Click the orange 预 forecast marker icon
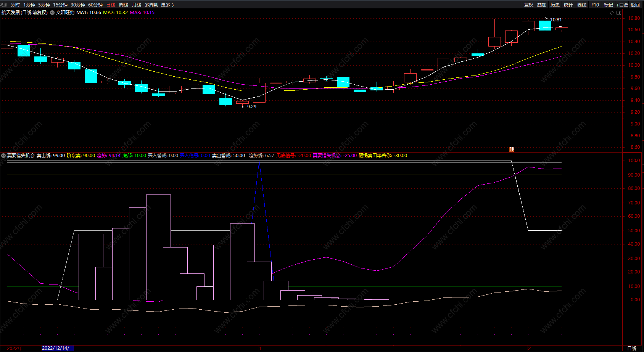 click(512, 149)
